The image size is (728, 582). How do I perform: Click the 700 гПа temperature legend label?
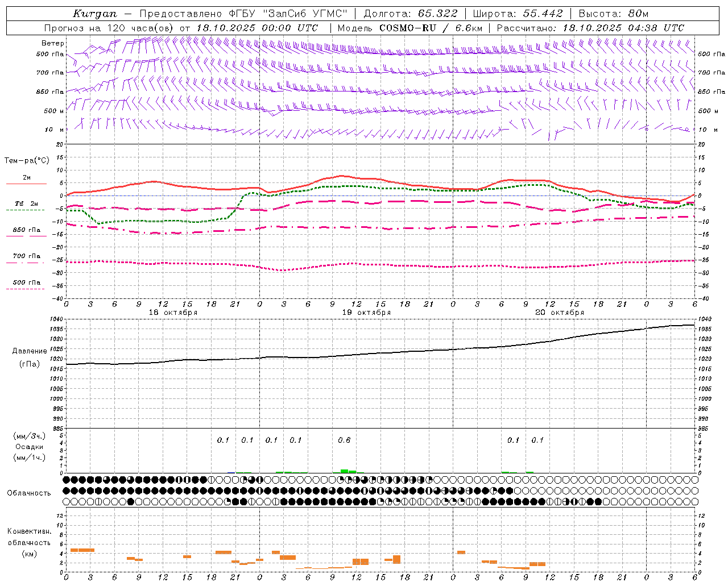(x=27, y=256)
